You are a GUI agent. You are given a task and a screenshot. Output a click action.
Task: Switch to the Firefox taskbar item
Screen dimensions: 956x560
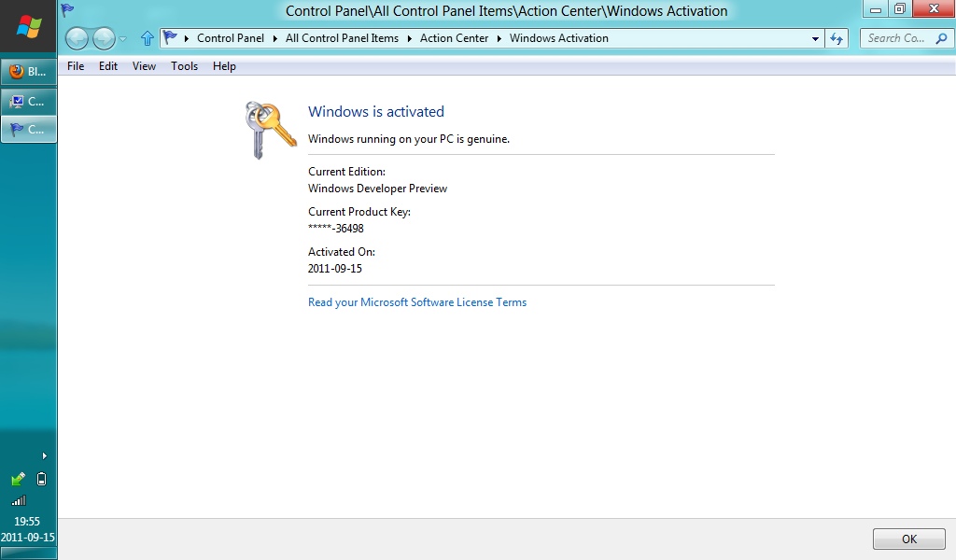pos(29,71)
